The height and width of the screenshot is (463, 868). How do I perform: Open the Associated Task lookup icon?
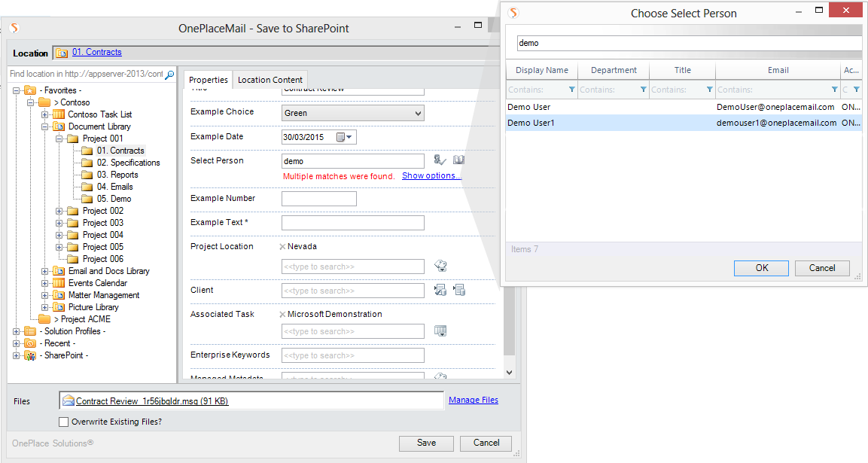click(440, 331)
